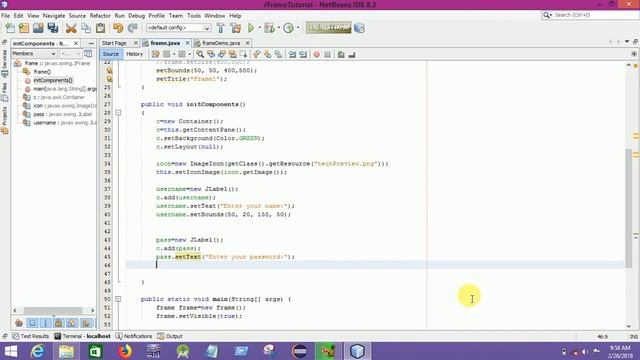The image size is (640, 360).
Task: Switch to the frameDemo.java tab
Action: point(221,43)
